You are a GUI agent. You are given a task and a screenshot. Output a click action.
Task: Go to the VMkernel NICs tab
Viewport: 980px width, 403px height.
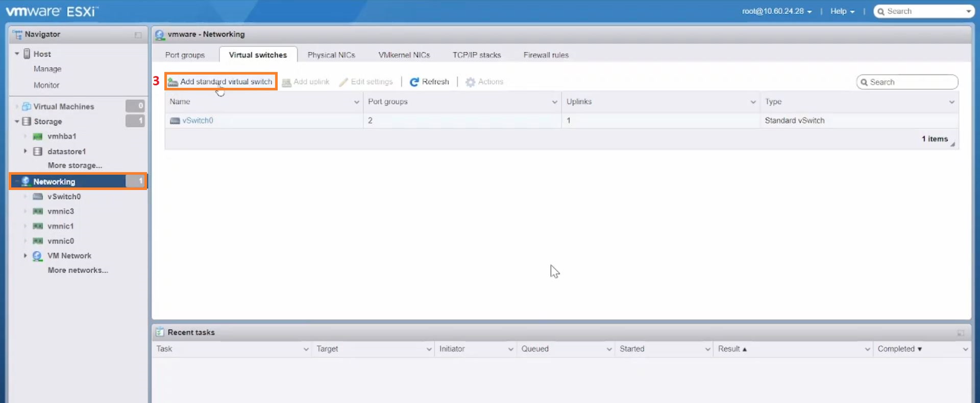(404, 55)
